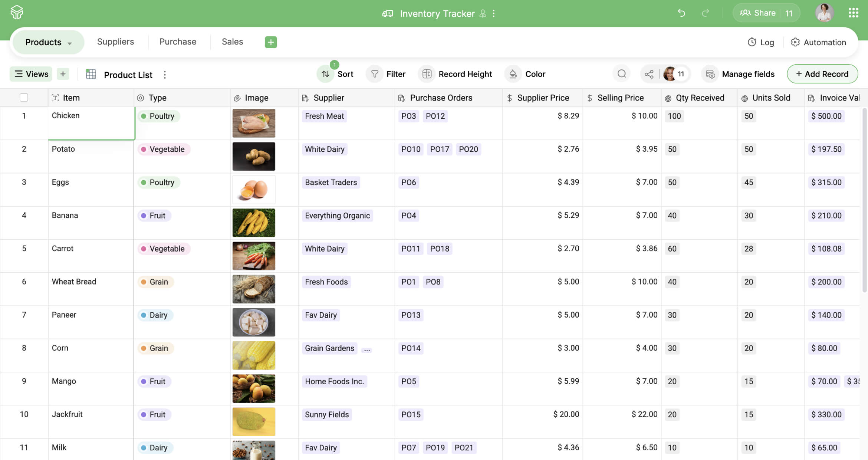Viewport: 868px width, 460px height.
Task: Toggle the select all records checkbox
Action: click(24, 98)
